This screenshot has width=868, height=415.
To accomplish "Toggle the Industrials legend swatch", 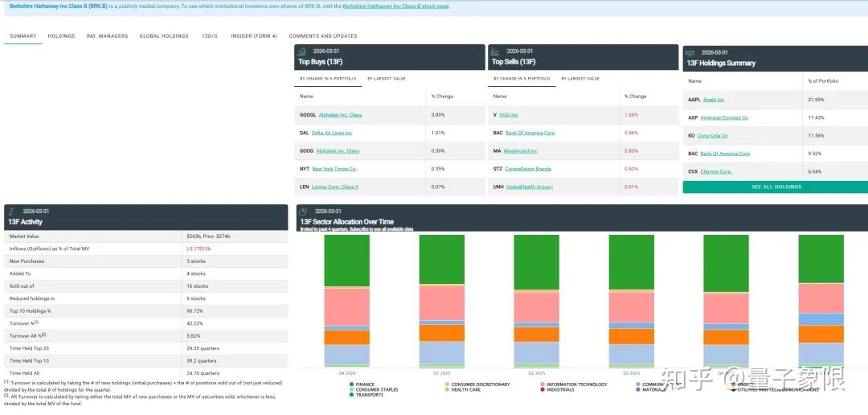I will 542,389.
